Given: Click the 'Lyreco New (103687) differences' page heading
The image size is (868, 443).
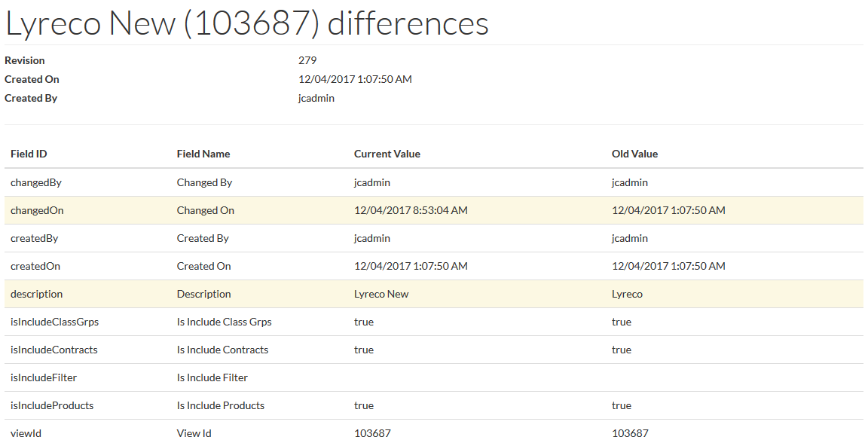Looking at the screenshot, I should point(247,23).
